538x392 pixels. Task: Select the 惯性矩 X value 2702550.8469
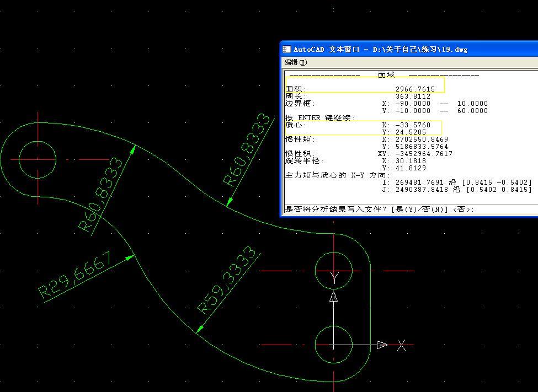point(422,139)
